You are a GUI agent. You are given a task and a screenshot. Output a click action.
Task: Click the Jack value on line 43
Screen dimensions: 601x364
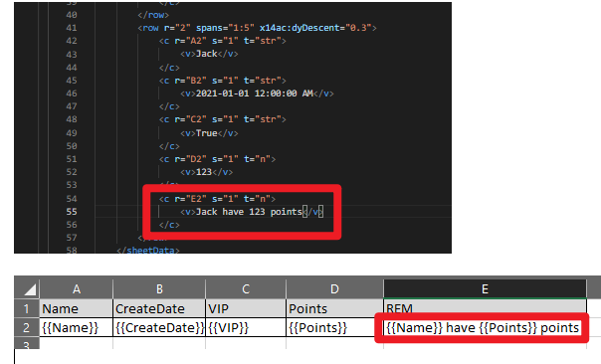coord(207,54)
